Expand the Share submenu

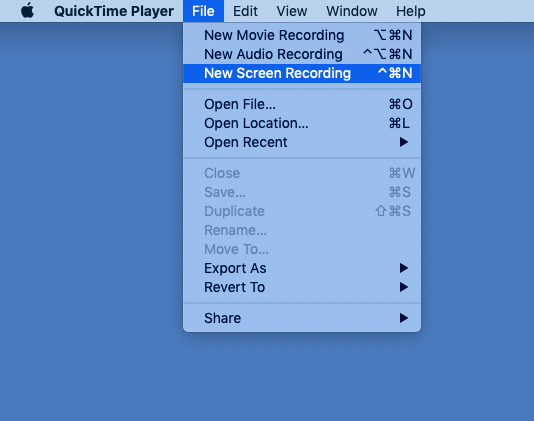pyautogui.click(x=302, y=318)
